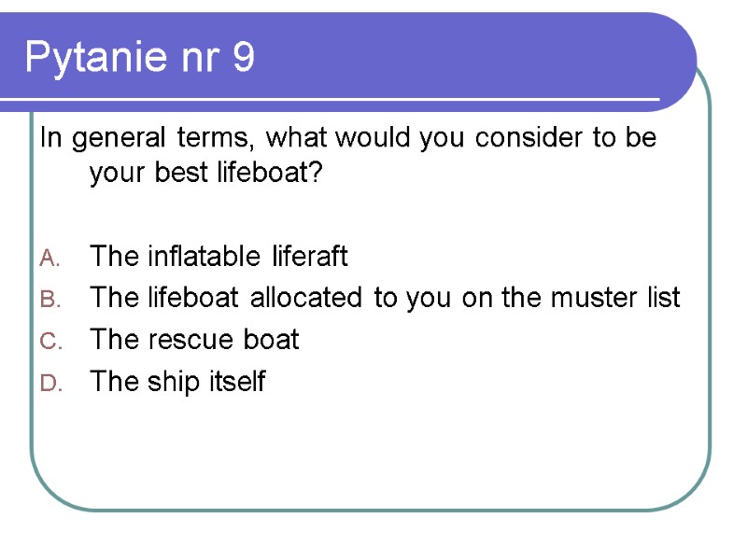
Task: Pick "The ship itself" answer text
Action: 177,382
